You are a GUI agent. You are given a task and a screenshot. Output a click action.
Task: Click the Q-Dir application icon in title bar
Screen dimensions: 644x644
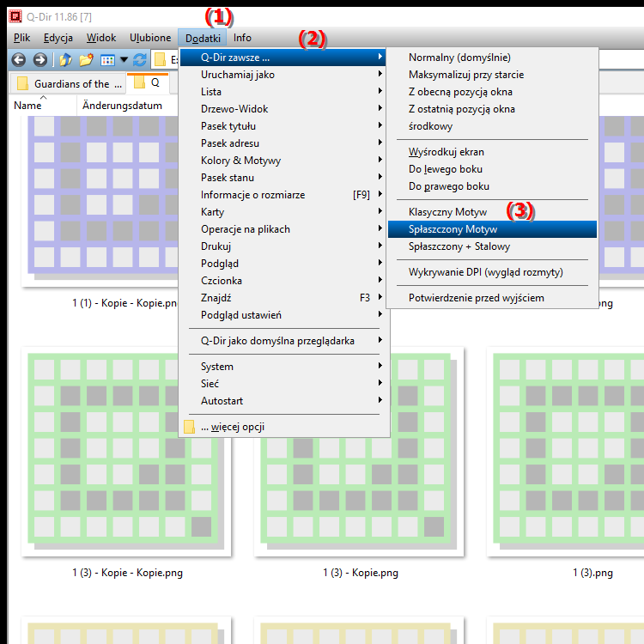click(x=15, y=16)
